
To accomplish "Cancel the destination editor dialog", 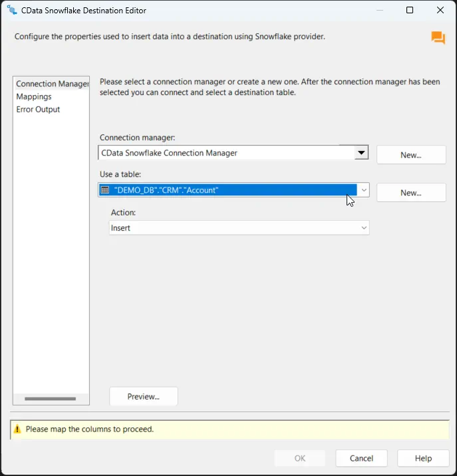I will [361, 458].
